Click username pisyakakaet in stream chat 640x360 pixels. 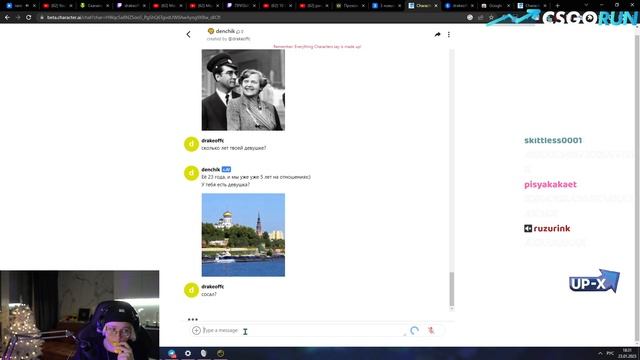click(550, 184)
